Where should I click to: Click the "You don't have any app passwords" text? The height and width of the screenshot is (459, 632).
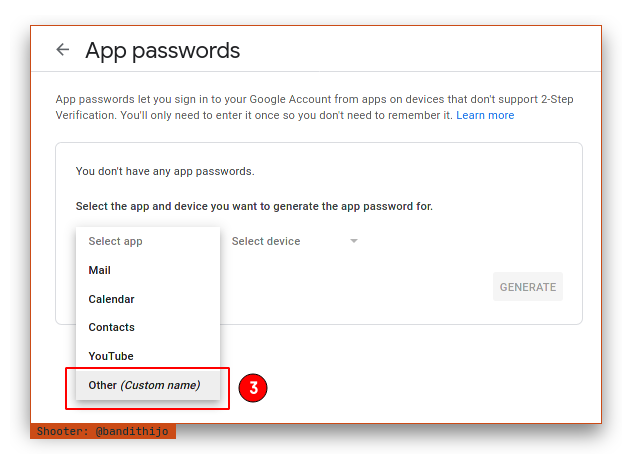(165, 171)
